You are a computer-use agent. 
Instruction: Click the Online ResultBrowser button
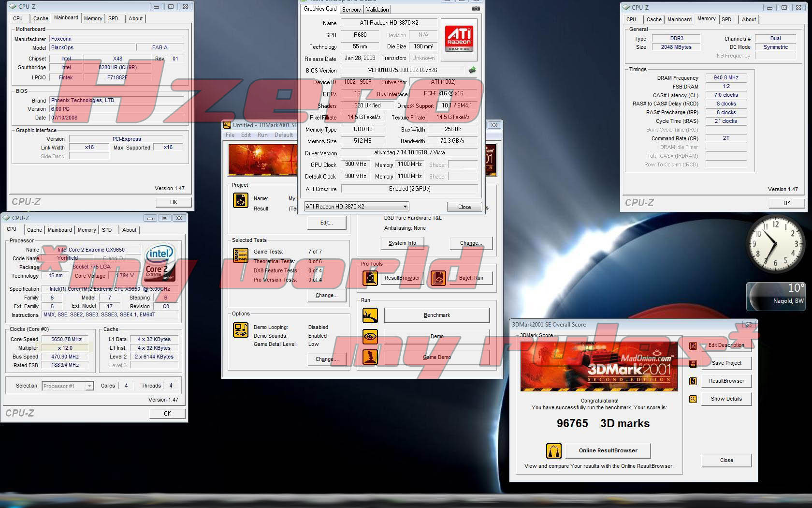[608, 451]
